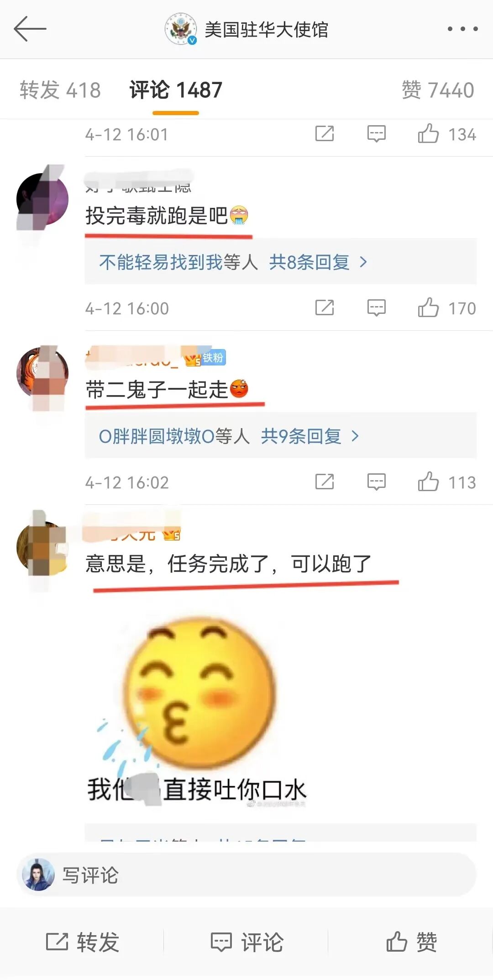Select the 评论 1487 tab

(176, 90)
